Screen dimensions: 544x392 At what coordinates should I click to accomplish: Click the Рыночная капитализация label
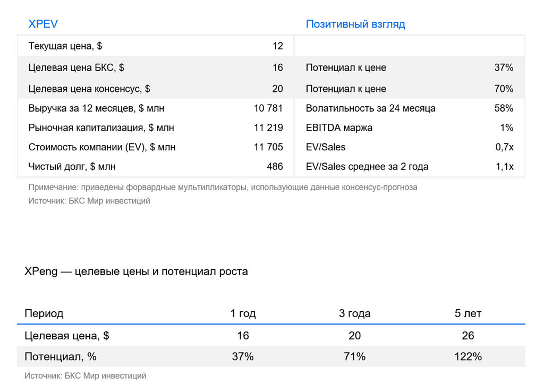click(x=101, y=127)
